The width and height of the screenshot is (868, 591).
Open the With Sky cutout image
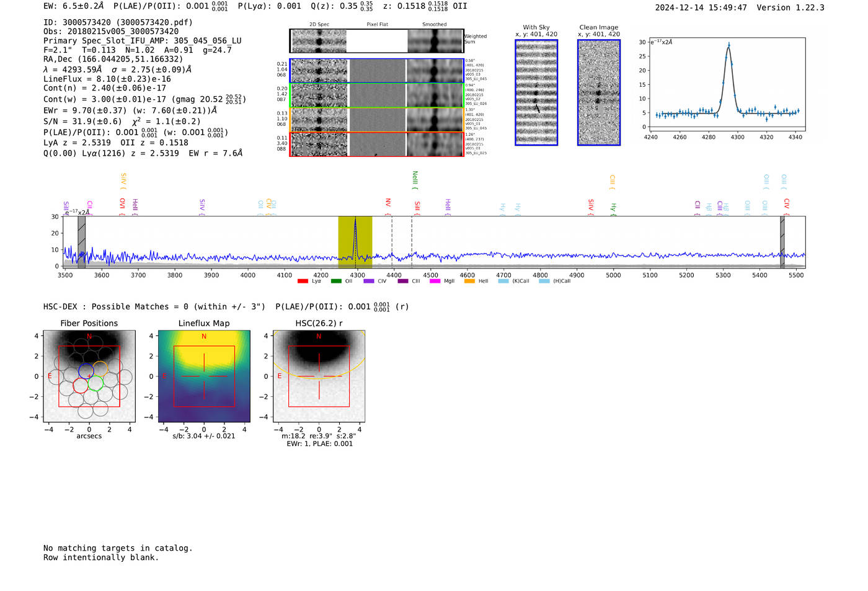click(536, 92)
